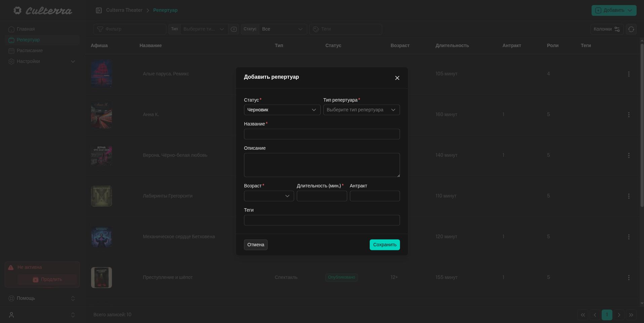The height and width of the screenshot is (323, 644).
Task: Go to Главная in sidebar
Action: (26, 29)
